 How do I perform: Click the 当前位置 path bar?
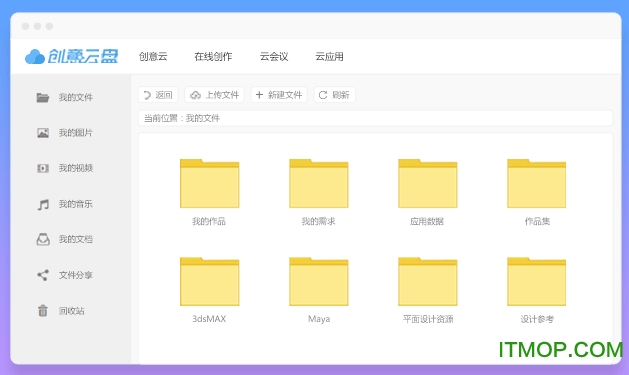click(x=375, y=118)
